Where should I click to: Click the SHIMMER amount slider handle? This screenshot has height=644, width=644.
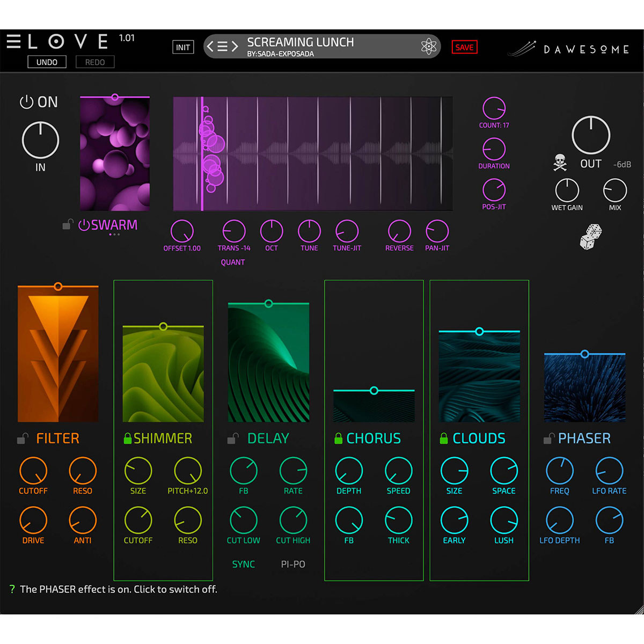(x=163, y=326)
